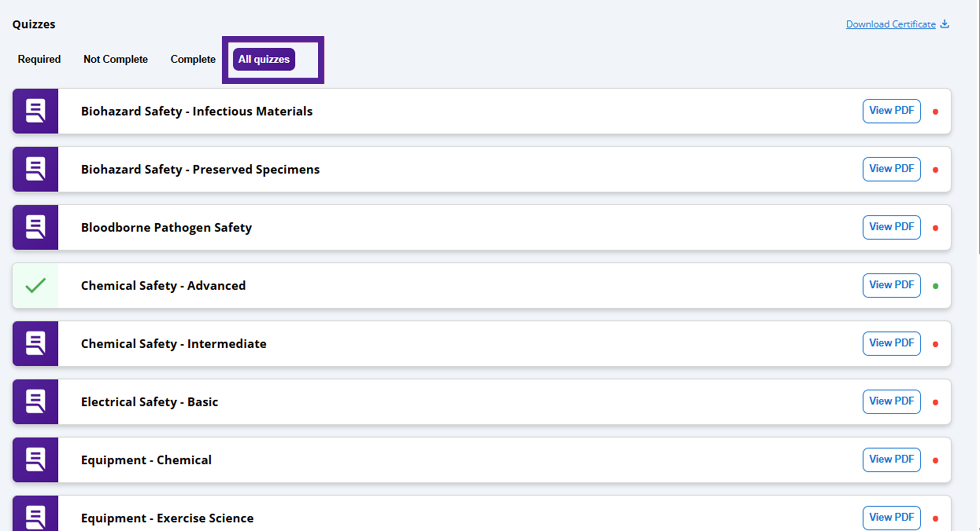Switch to the Complete tab
This screenshot has height=531, width=980.
(x=193, y=59)
